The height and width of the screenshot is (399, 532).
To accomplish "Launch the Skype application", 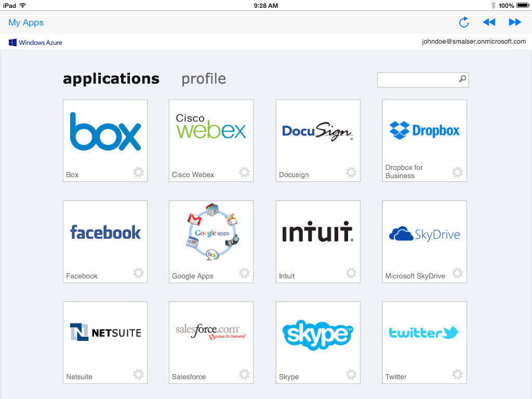I will point(317,334).
